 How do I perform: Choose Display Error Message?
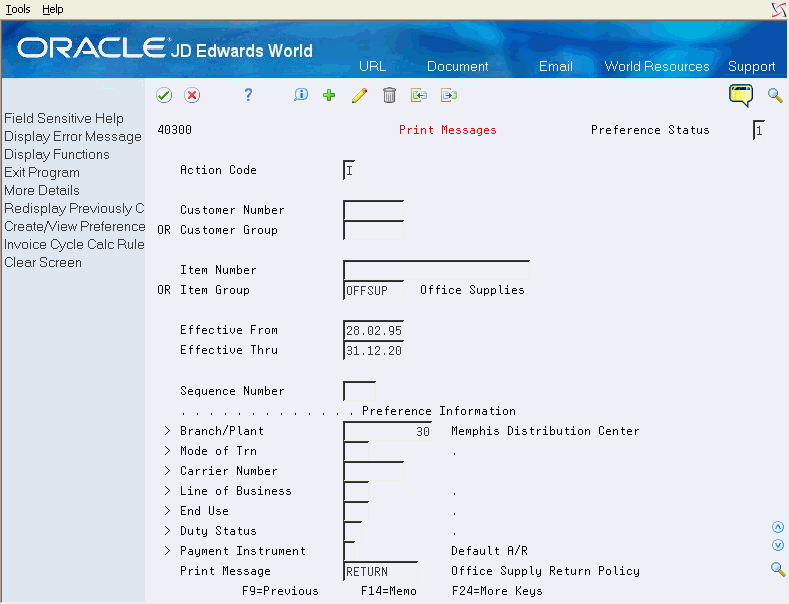(x=73, y=136)
